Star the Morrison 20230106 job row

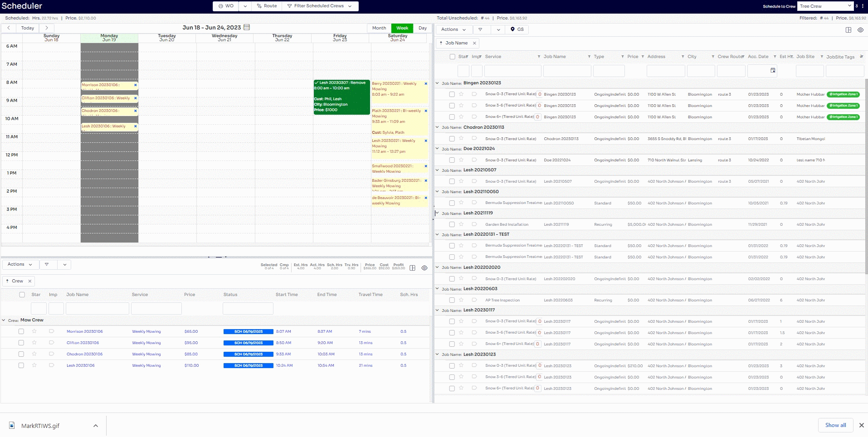point(34,331)
